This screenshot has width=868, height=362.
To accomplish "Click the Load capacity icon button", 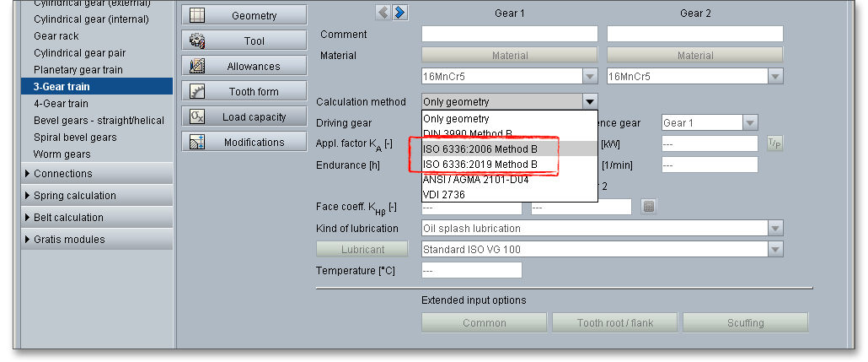I will pos(198,117).
